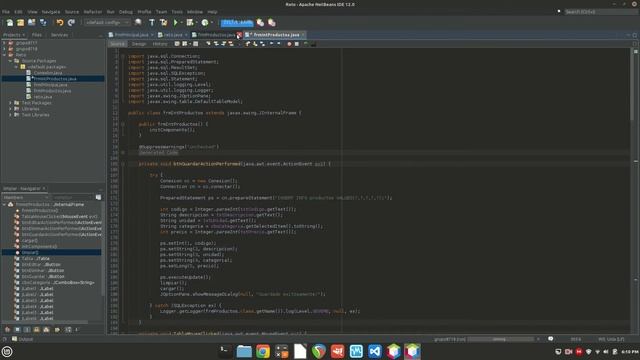Image resolution: width=640 pixels, height=360 pixels.
Task: Select Conexion.java in the project tree
Action: pos(48,73)
